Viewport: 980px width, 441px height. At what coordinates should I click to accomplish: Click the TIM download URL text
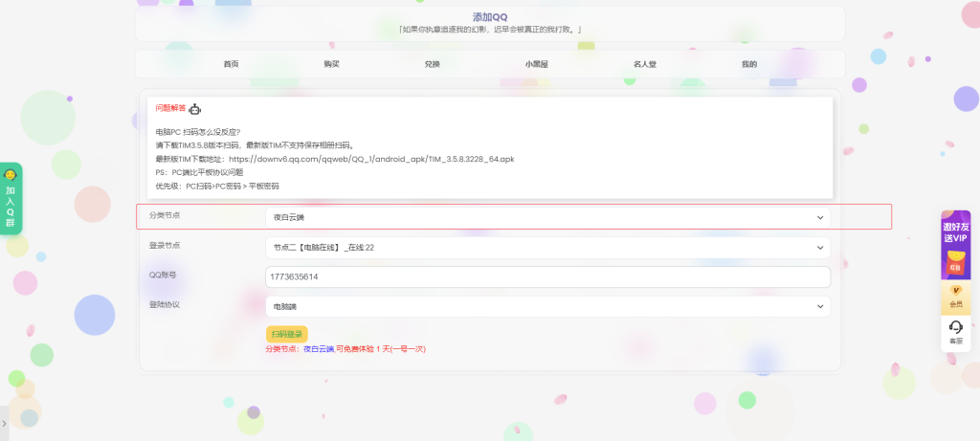coord(371,159)
